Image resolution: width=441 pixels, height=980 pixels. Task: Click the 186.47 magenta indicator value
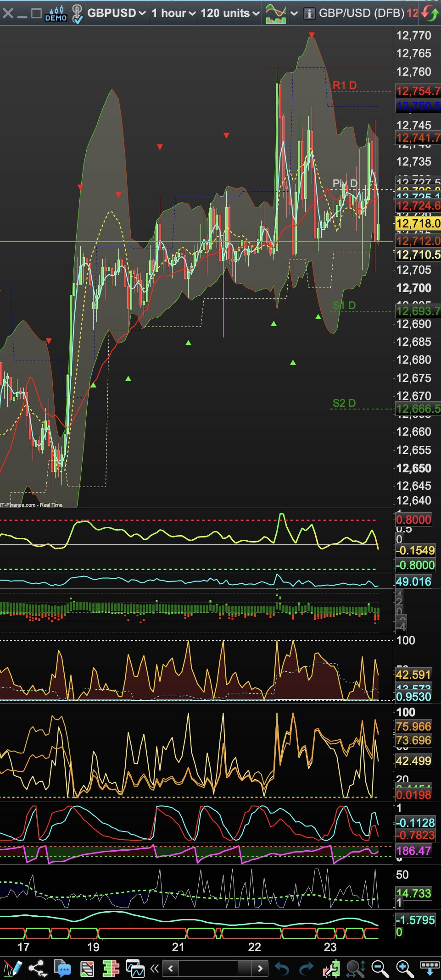click(413, 851)
